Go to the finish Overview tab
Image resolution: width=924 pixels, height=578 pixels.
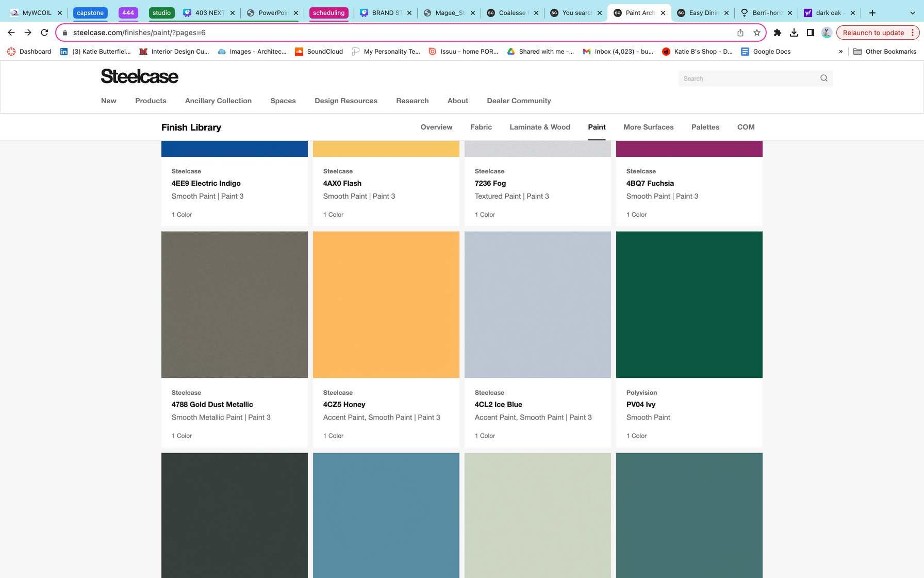pos(436,127)
